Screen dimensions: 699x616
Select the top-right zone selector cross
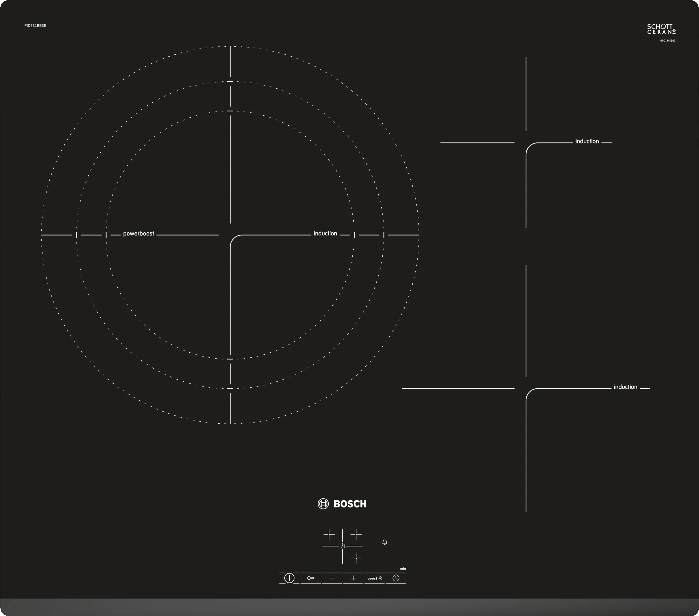point(356,534)
